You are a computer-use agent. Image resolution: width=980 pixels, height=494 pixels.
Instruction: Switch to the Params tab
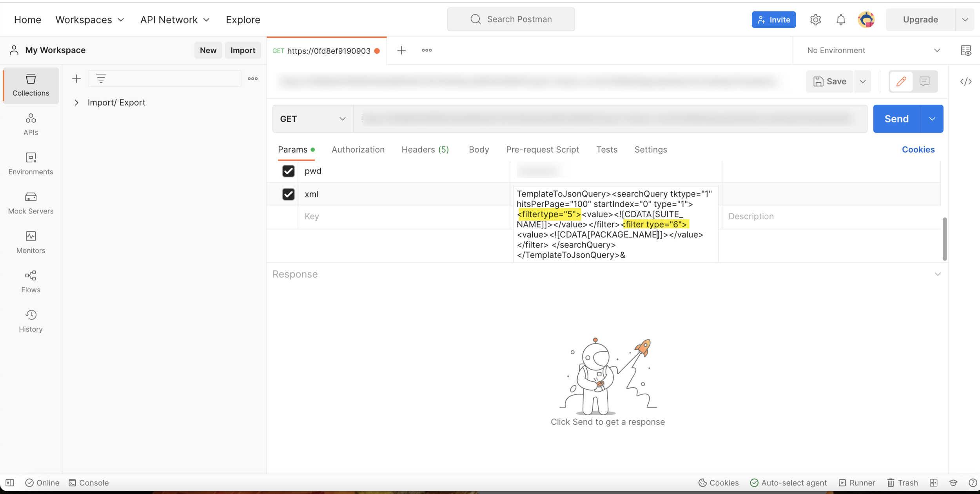pyautogui.click(x=296, y=149)
